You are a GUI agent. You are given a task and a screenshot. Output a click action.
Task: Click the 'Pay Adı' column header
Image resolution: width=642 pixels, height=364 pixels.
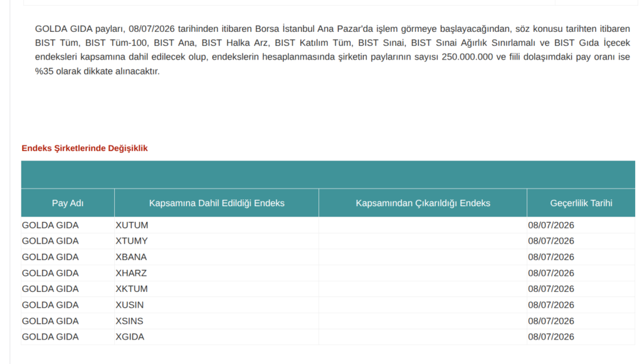(x=68, y=203)
